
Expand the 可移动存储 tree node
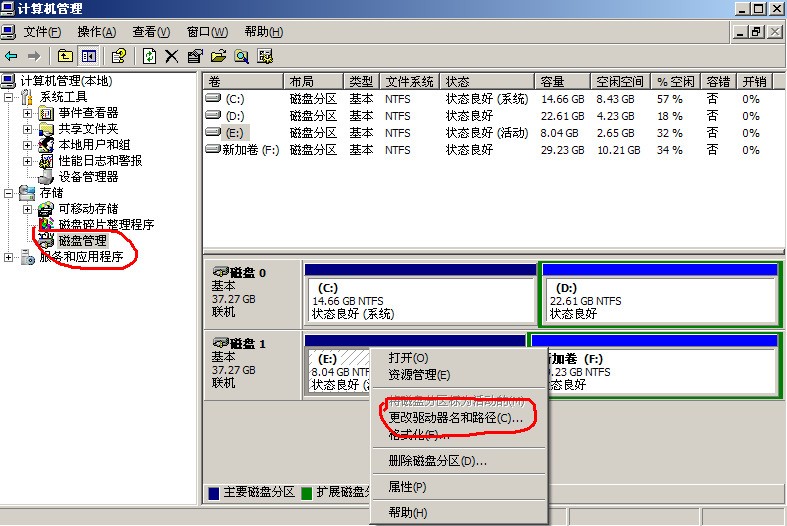(28, 209)
